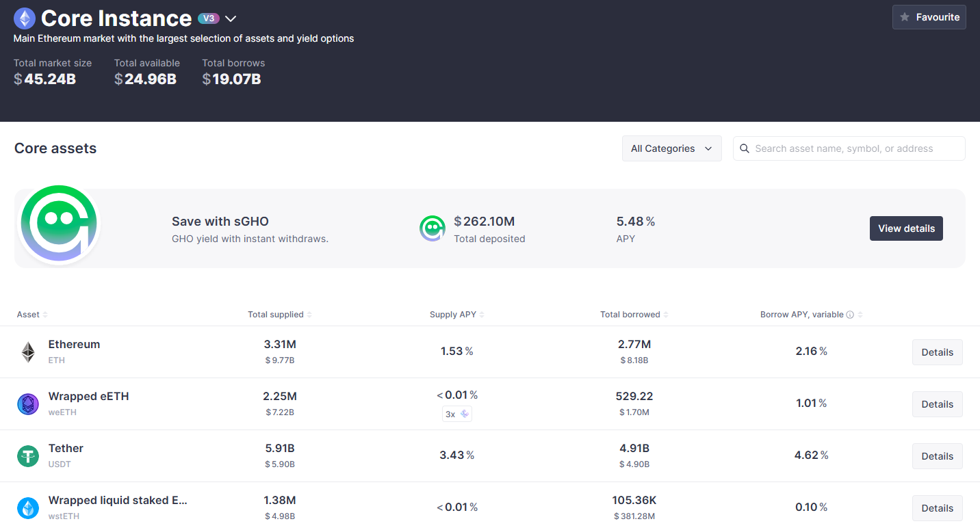This screenshot has width=980, height=528.
Task: Click the large sGHO logo in banner
Action: (59, 224)
